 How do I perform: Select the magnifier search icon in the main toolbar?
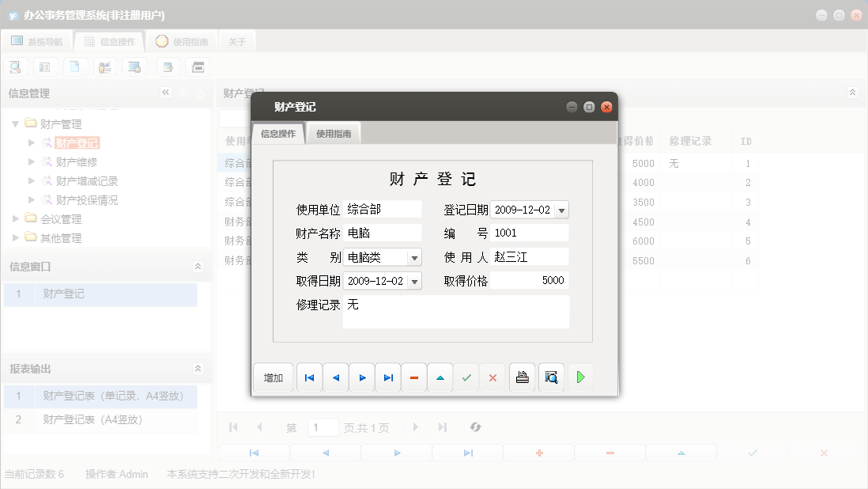click(x=15, y=66)
